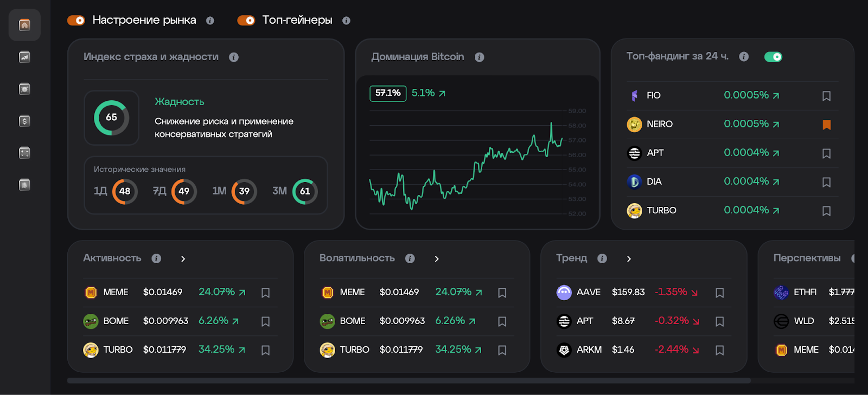The height and width of the screenshot is (395, 868).
Task: Click NEIRO funding rate 0.0005%
Action: coord(751,124)
